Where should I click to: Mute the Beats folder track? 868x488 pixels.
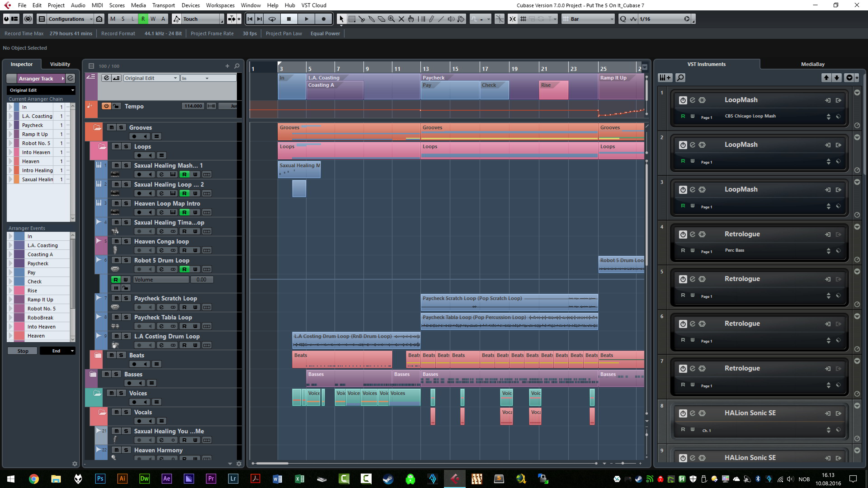click(111, 355)
